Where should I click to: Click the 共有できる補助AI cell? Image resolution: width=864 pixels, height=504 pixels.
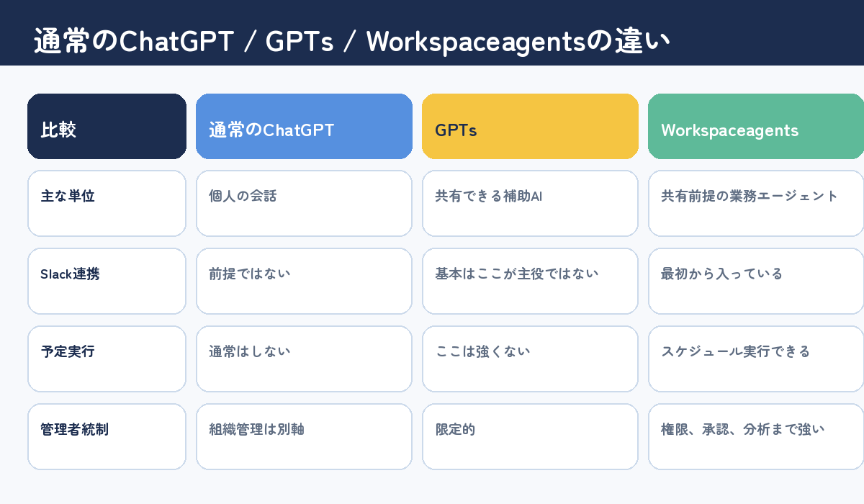tap(530, 203)
